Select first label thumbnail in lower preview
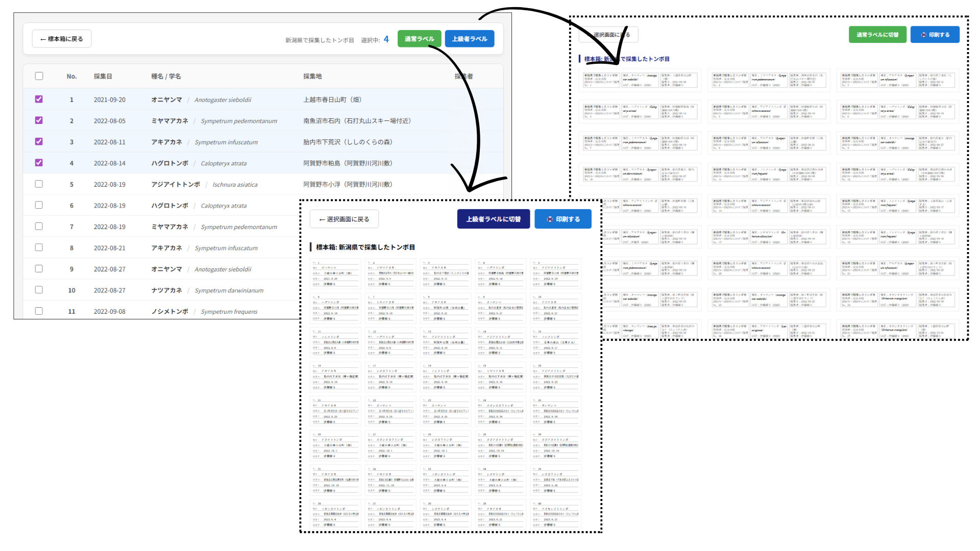The image size is (980, 551). click(x=335, y=273)
